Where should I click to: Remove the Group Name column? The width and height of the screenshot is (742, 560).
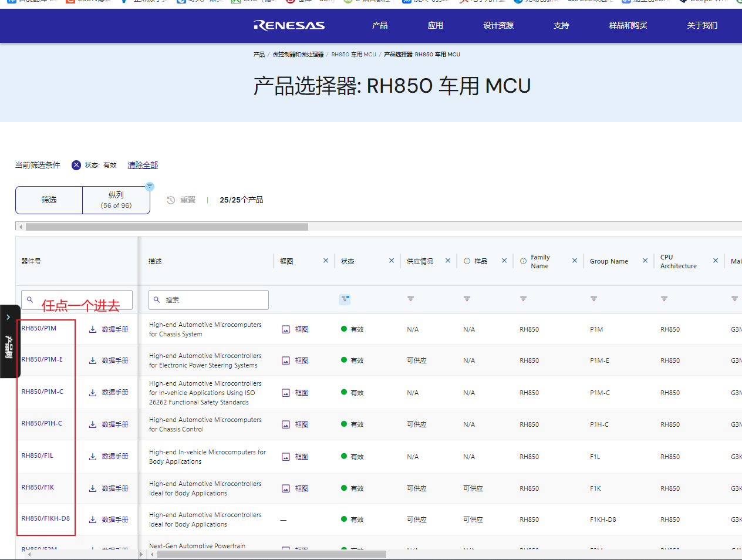coord(645,261)
